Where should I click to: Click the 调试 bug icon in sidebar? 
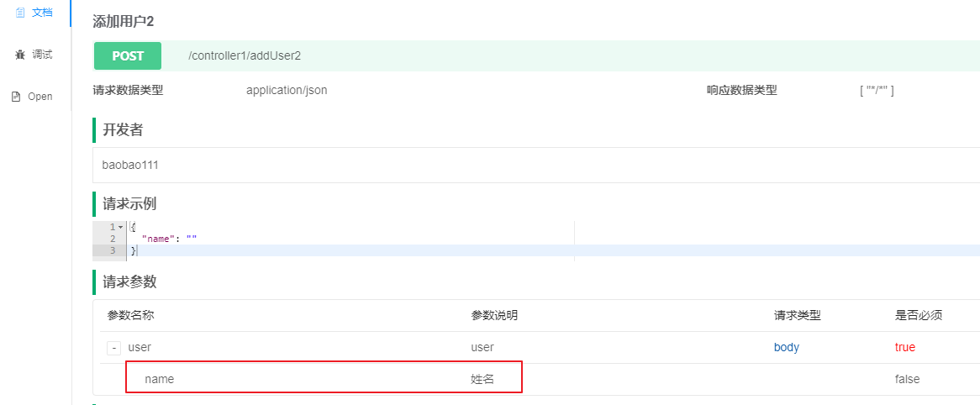coord(19,55)
